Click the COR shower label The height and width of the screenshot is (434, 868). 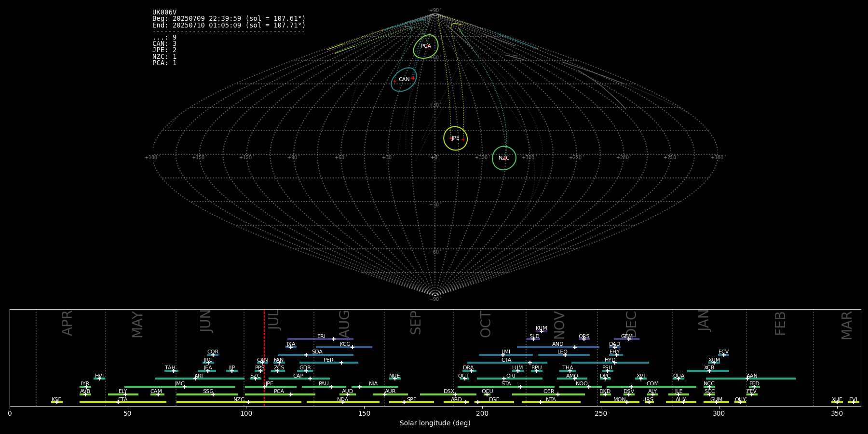click(x=213, y=352)
